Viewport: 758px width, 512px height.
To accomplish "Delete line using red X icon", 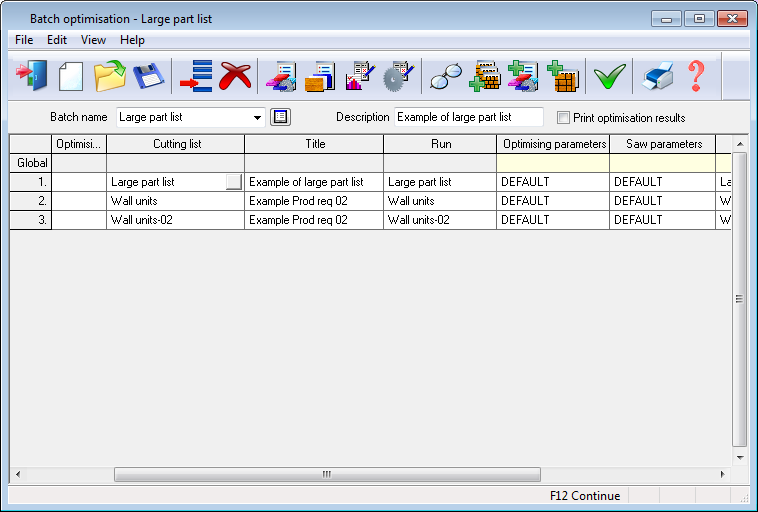I will [x=235, y=76].
